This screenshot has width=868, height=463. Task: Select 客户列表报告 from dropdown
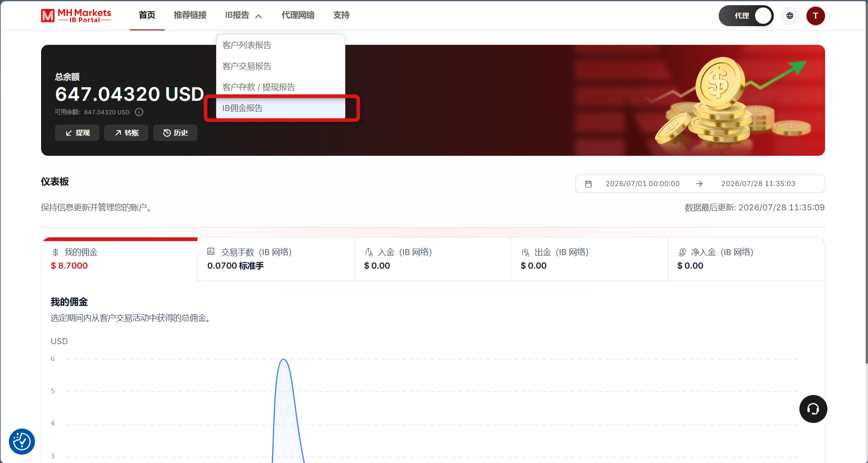click(x=280, y=45)
